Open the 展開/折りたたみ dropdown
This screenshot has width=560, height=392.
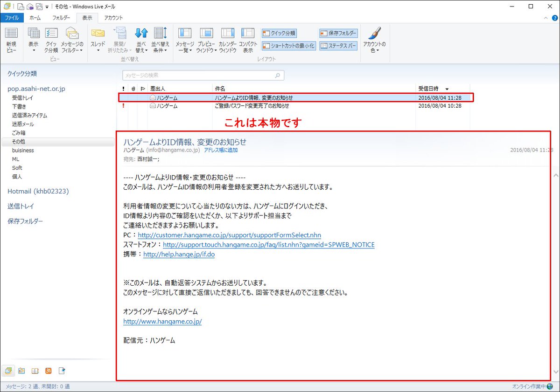[119, 40]
